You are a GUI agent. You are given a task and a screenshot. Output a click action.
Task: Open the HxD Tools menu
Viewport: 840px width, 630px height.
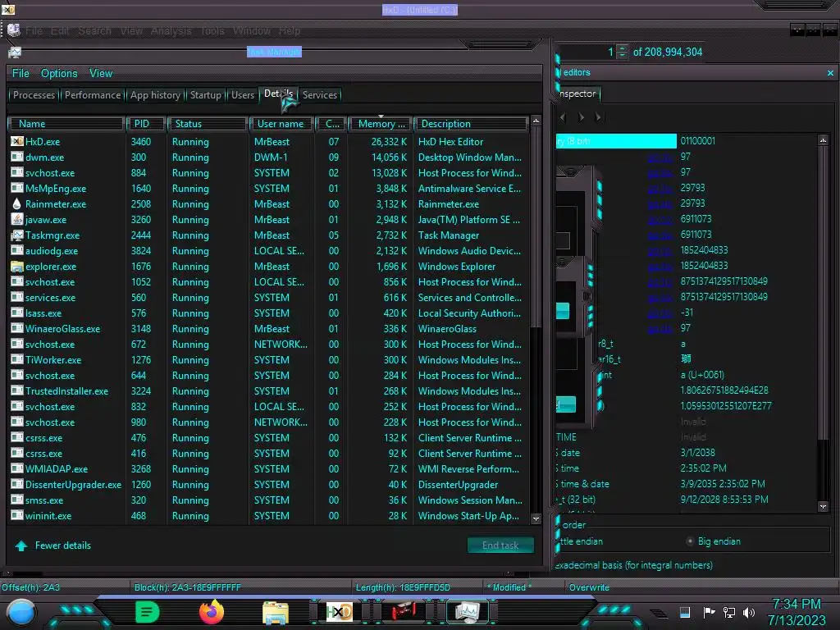click(x=212, y=31)
